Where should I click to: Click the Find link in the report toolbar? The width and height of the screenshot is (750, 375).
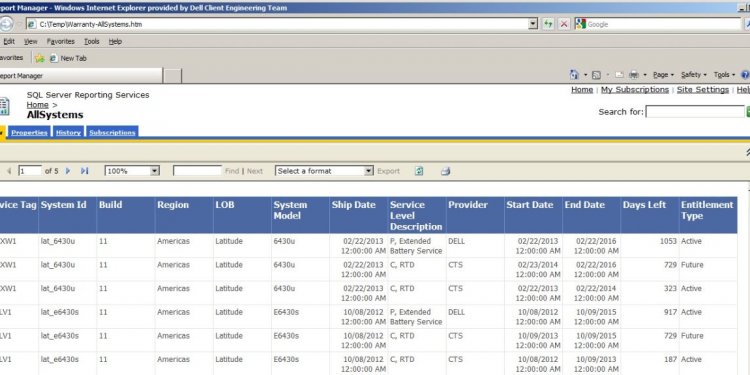pos(232,171)
